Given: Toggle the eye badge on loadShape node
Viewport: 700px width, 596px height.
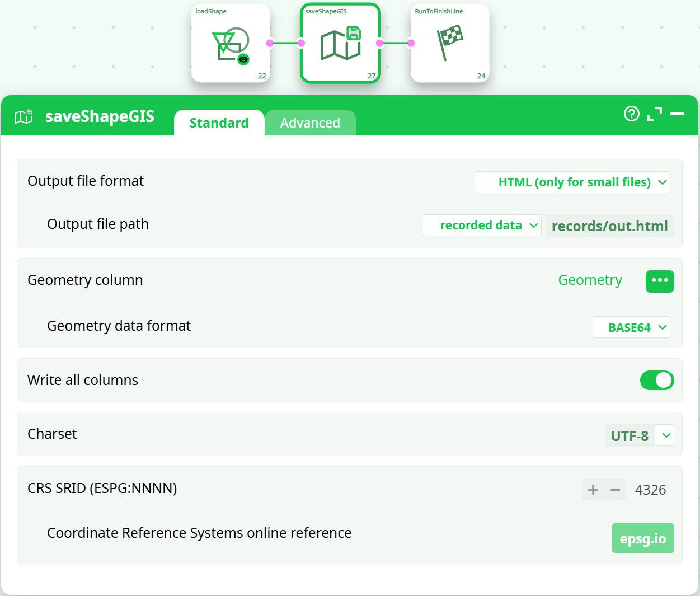Looking at the screenshot, I should (x=243, y=59).
